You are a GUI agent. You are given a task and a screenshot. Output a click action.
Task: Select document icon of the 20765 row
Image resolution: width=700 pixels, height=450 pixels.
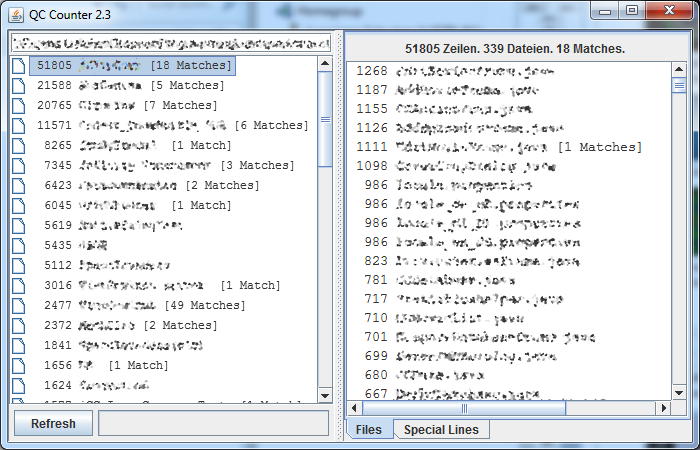coord(18,105)
